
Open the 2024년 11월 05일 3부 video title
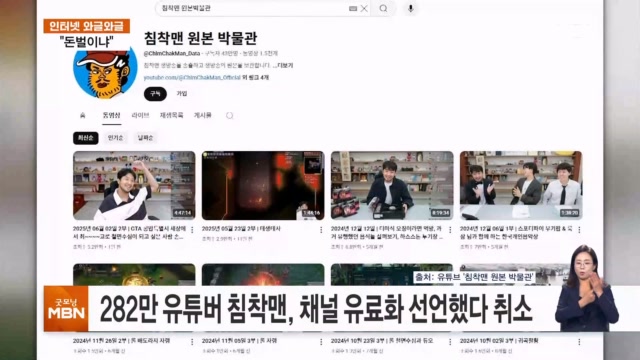click(x=239, y=340)
